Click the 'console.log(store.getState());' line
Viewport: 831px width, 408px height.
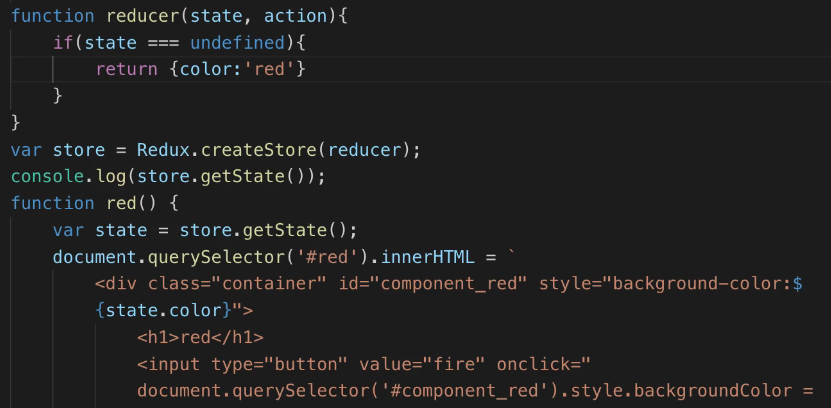(x=168, y=176)
